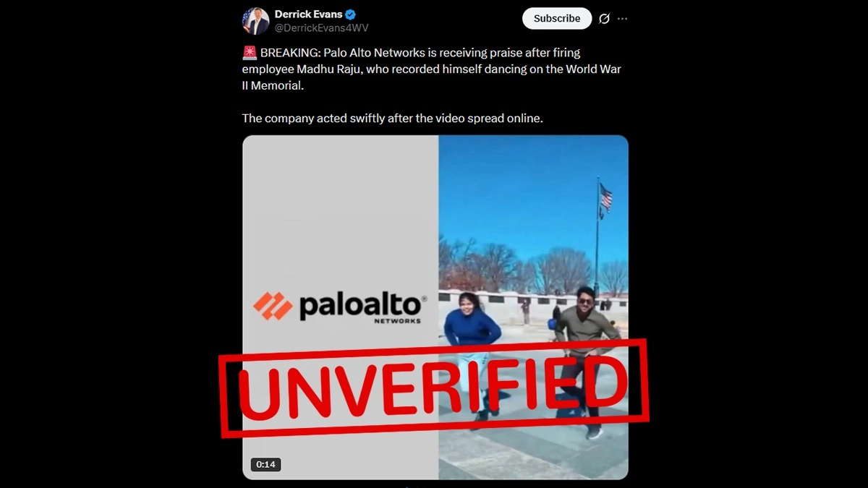Viewport: 868px width, 488px height.
Task: Open the Grok explain-post icon
Action: pyautogui.click(x=604, y=19)
